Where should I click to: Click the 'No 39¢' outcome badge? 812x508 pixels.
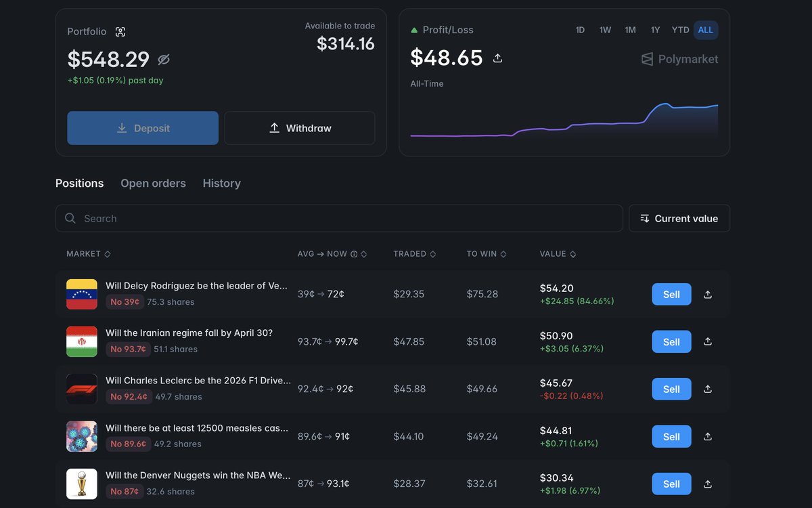[x=125, y=302]
